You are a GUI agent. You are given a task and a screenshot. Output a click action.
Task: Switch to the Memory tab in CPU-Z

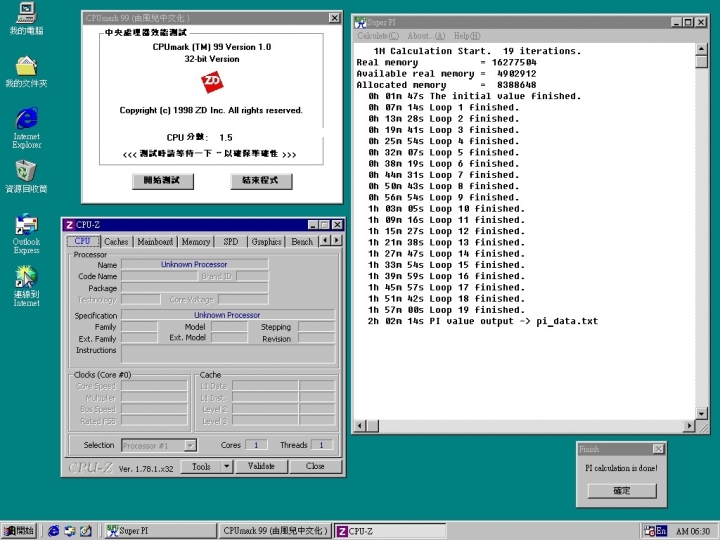[x=196, y=241]
